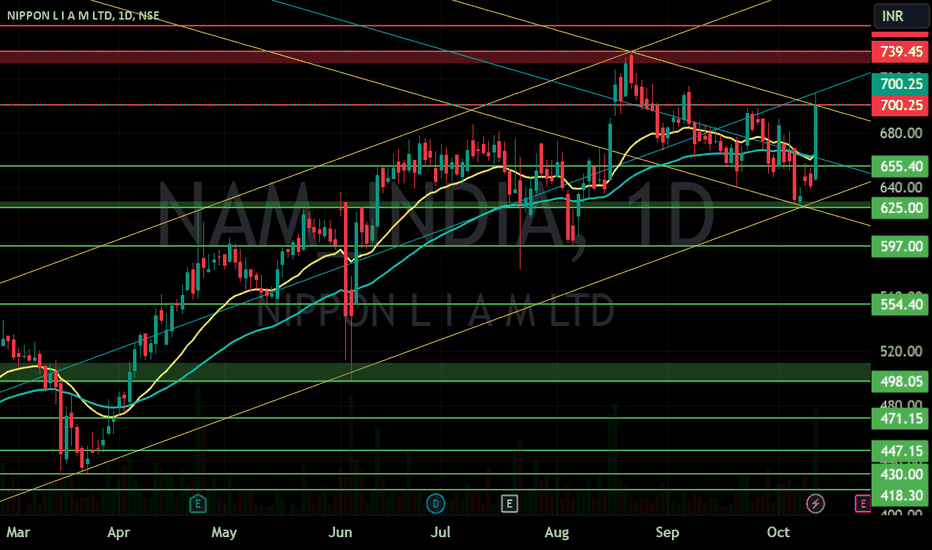Open the teal earnings E marker near May
This screenshot has height=550, width=932.
tap(197, 504)
